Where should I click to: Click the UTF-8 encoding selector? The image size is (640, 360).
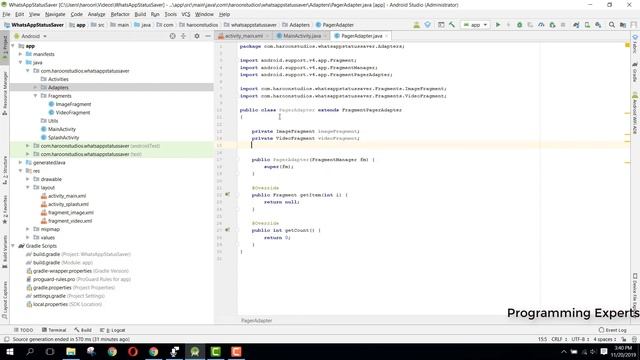[580, 339]
